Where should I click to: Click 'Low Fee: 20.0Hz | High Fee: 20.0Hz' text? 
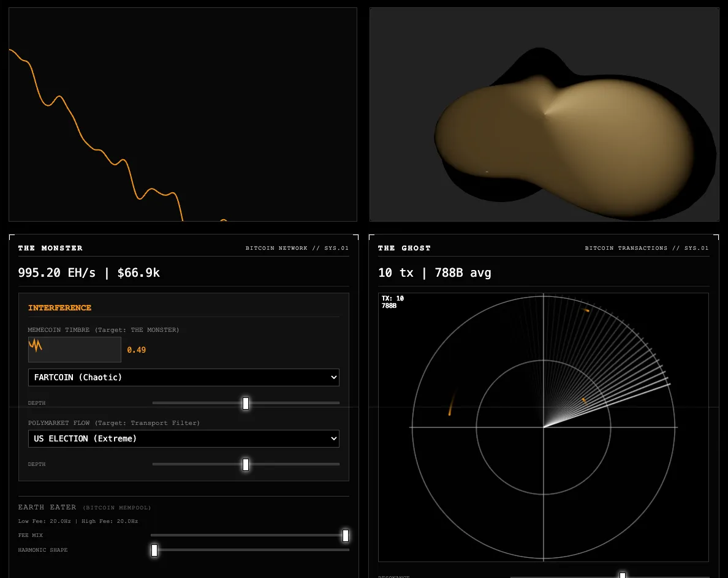[x=78, y=522]
